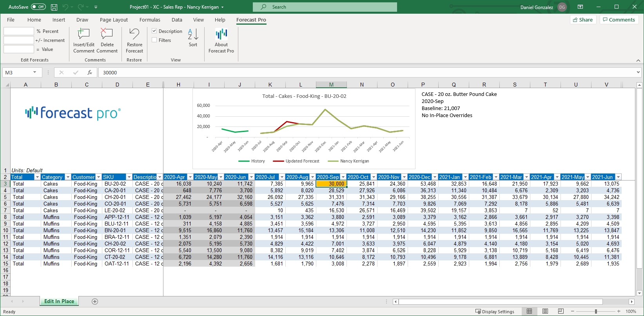Click the Undo icon
The image size is (644, 316).
[x=65, y=7]
